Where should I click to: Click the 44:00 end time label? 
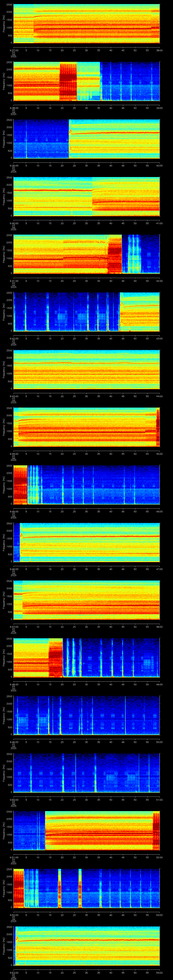[159, 396]
